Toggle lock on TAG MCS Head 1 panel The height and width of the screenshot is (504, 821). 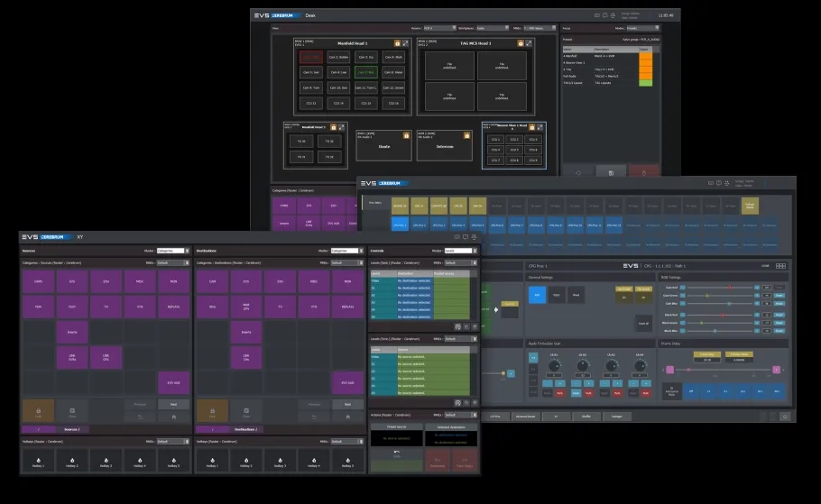[521, 43]
